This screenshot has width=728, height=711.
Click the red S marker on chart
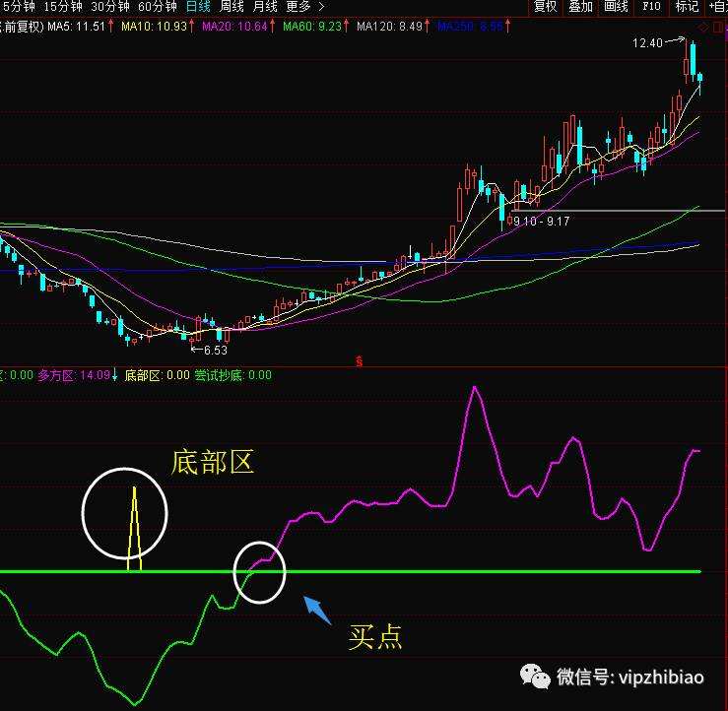coord(360,360)
